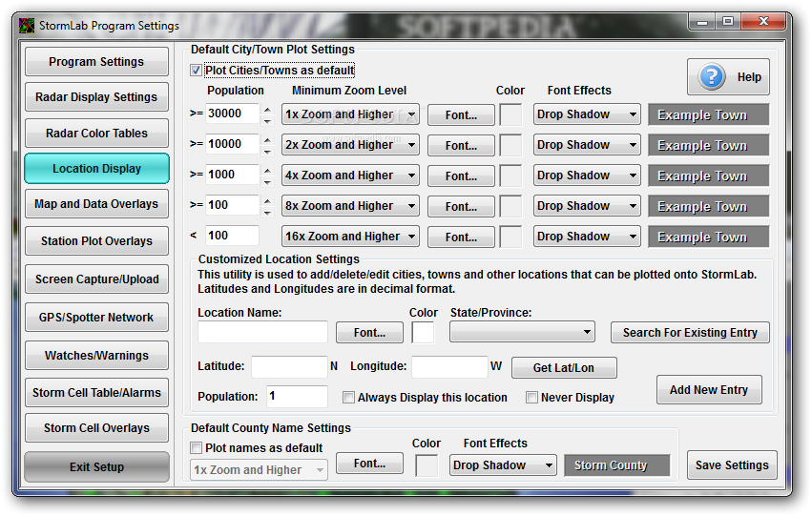The height and width of the screenshot is (516, 812).
Task: Click the custom location Color swatch
Action: pyautogui.click(x=423, y=332)
